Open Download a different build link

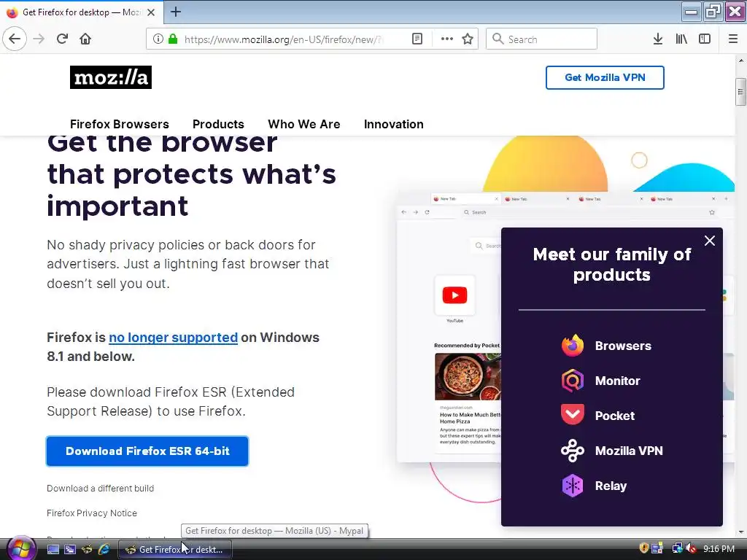pos(100,488)
